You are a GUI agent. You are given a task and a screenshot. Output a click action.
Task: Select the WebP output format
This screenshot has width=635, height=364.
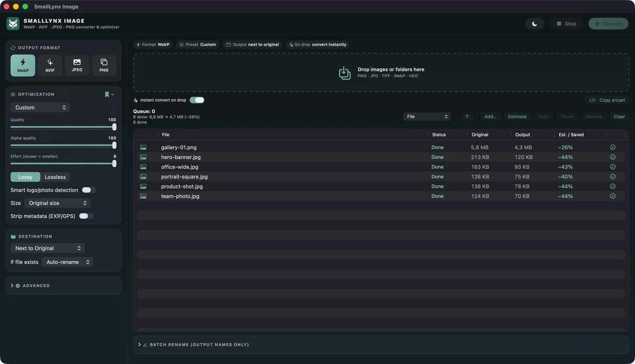pos(23,65)
